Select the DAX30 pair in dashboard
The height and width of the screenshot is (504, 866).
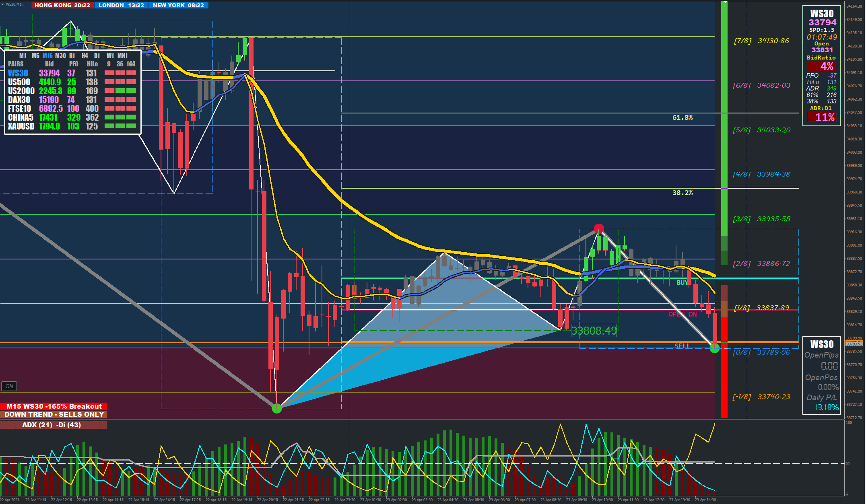19,100
